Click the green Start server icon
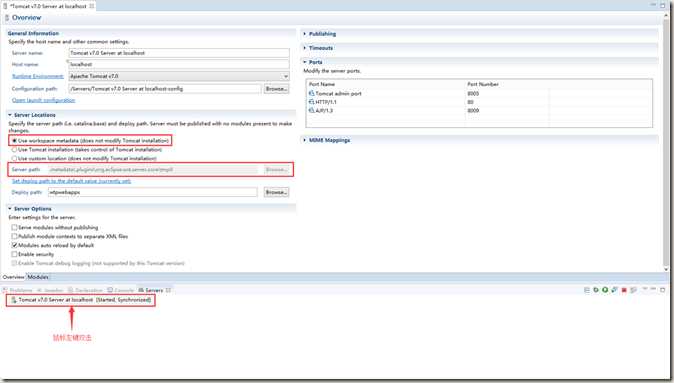This screenshot has height=383, width=674. [x=605, y=290]
